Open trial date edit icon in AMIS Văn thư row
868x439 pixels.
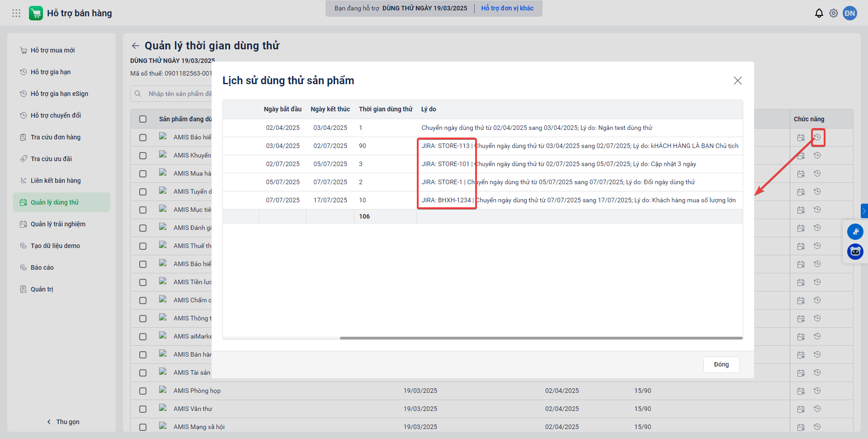click(801, 409)
